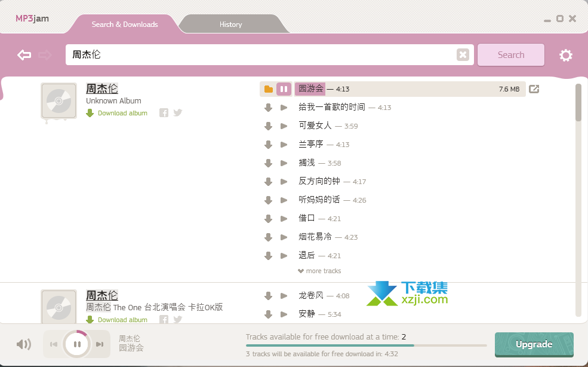
Task: Play the track 给我一首歌的时间
Action: (x=284, y=108)
